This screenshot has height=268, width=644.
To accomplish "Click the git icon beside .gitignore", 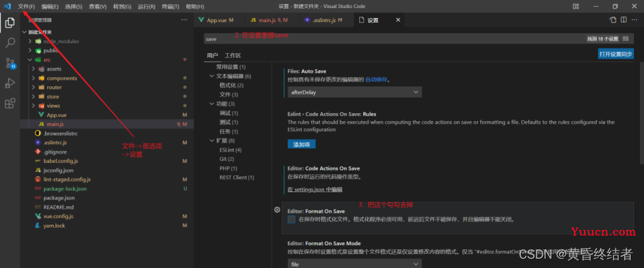I will tap(38, 152).
